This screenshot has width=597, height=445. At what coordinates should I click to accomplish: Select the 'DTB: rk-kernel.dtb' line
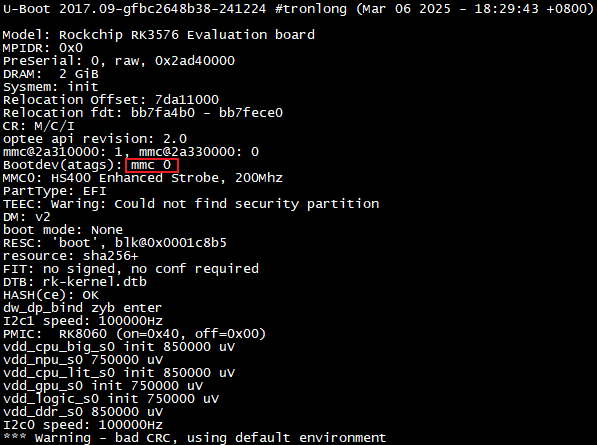[75, 282]
